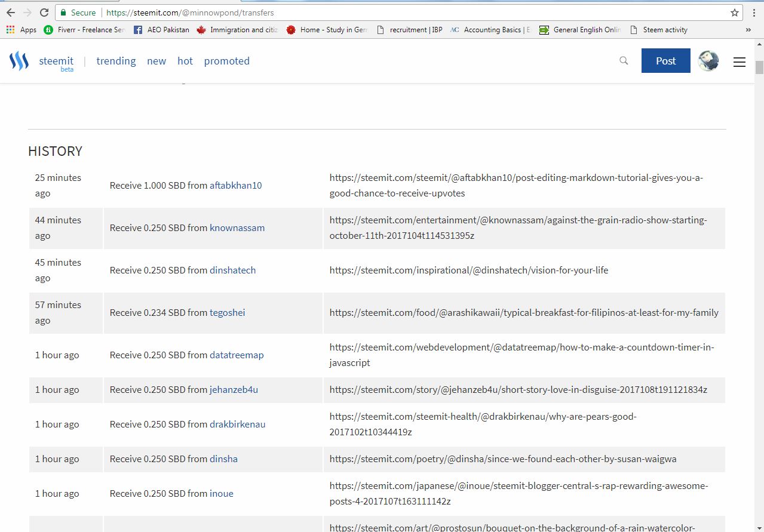The width and height of the screenshot is (764, 532).
Task: Open Steem activity bookmark
Action: pos(658,30)
